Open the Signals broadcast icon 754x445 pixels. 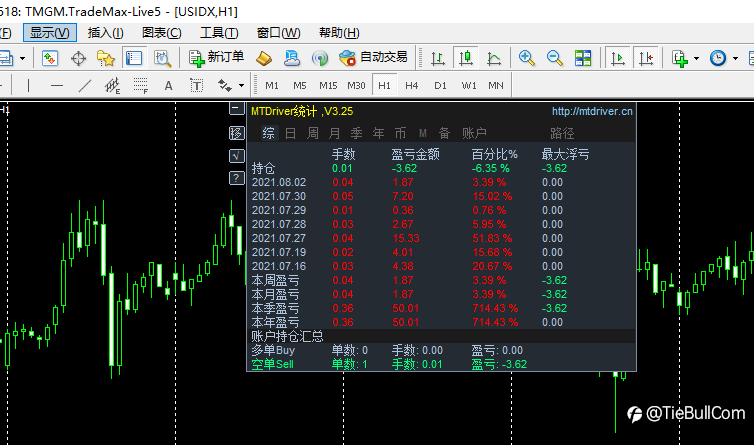pyautogui.click(x=319, y=58)
